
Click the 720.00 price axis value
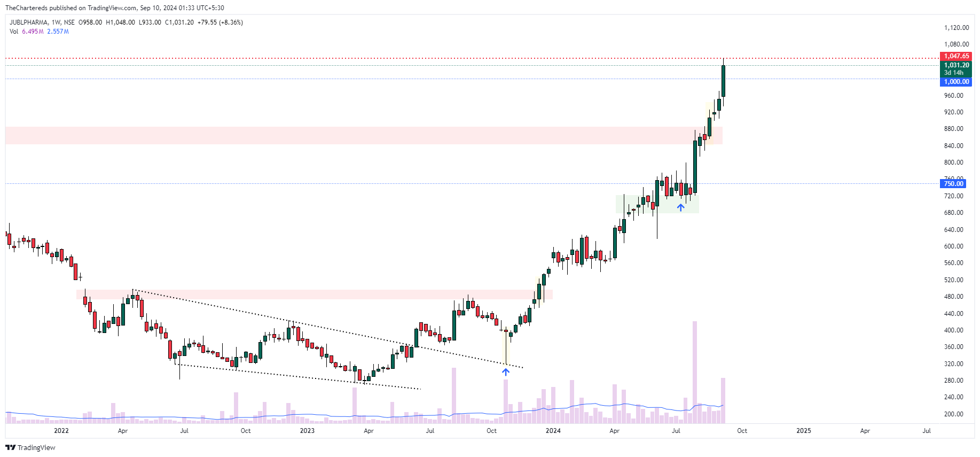pyautogui.click(x=954, y=196)
